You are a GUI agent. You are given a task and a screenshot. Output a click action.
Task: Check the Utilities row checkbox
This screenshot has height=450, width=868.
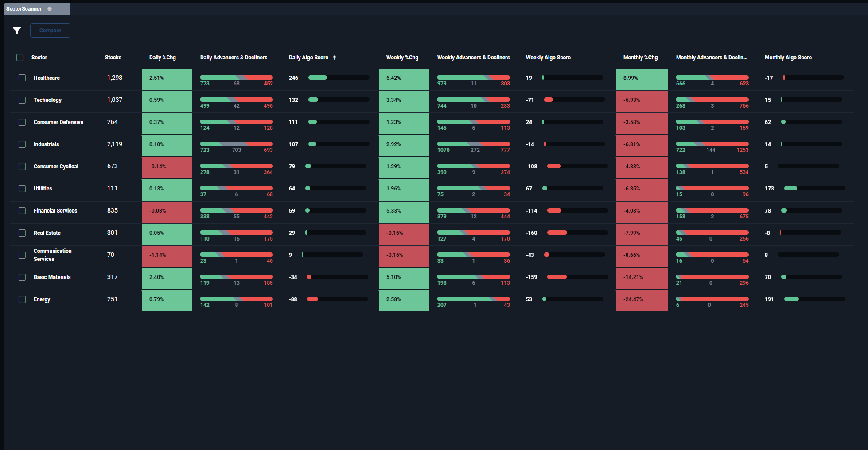click(22, 189)
